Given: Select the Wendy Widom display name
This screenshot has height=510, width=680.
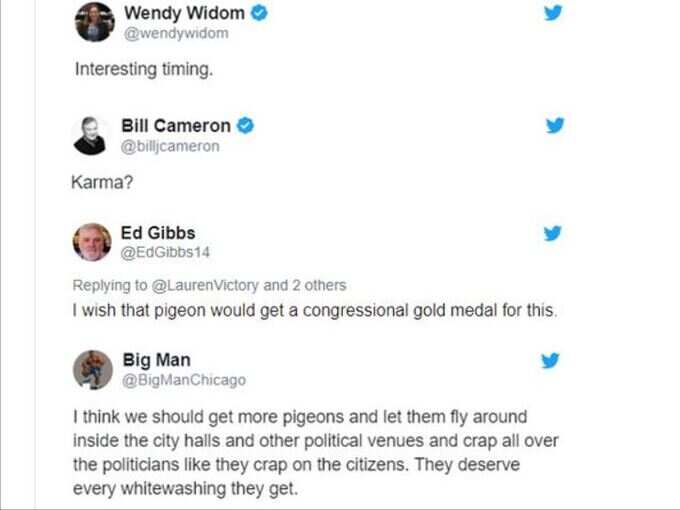Looking at the screenshot, I should [x=184, y=13].
